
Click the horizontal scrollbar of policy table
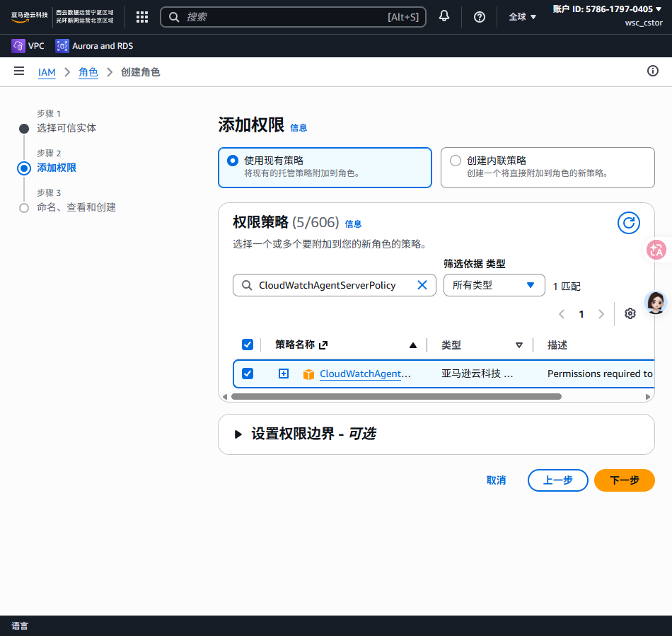pos(396,397)
